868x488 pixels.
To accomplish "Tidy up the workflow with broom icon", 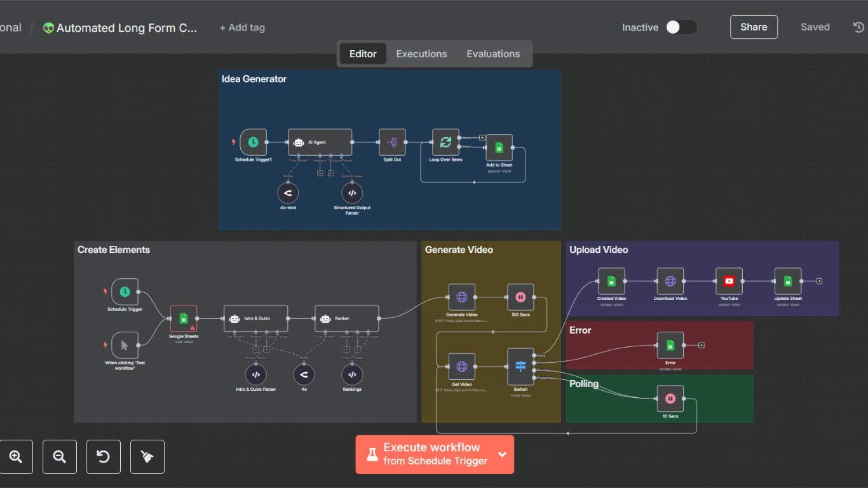I will coord(147,457).
